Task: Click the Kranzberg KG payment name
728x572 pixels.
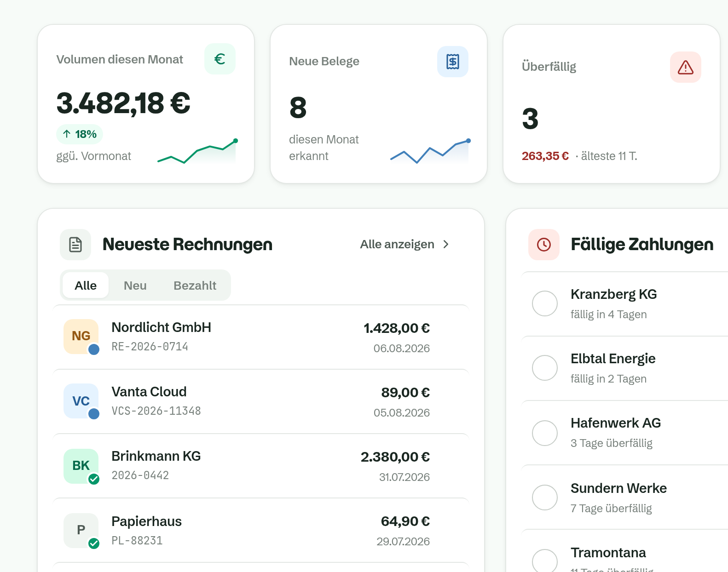Action: [614, 294]
